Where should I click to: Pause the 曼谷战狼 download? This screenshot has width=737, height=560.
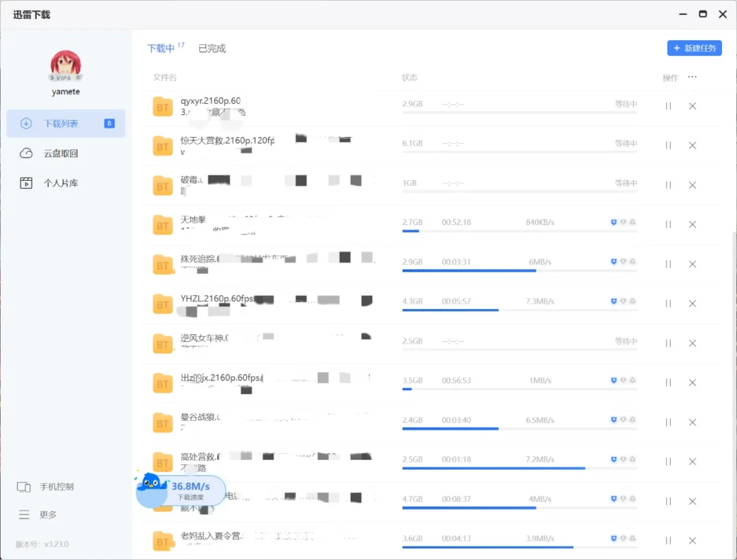pos(668,422)
